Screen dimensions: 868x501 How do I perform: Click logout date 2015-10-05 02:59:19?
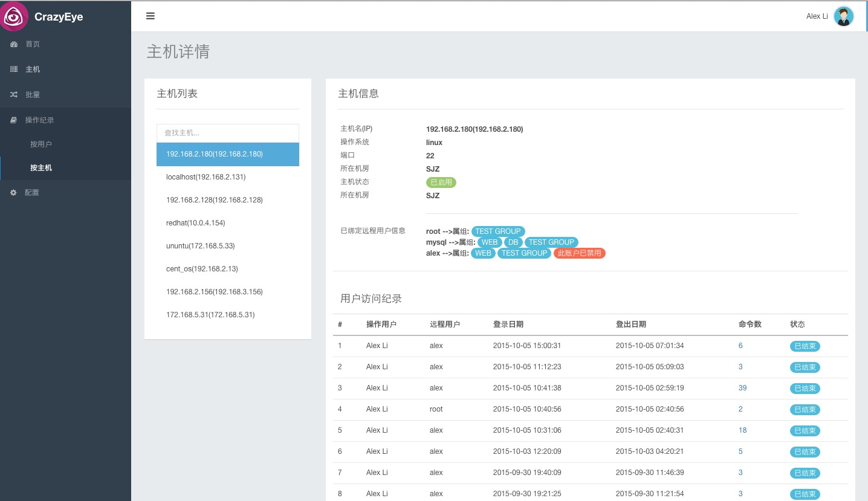click(x=650, y=388)
